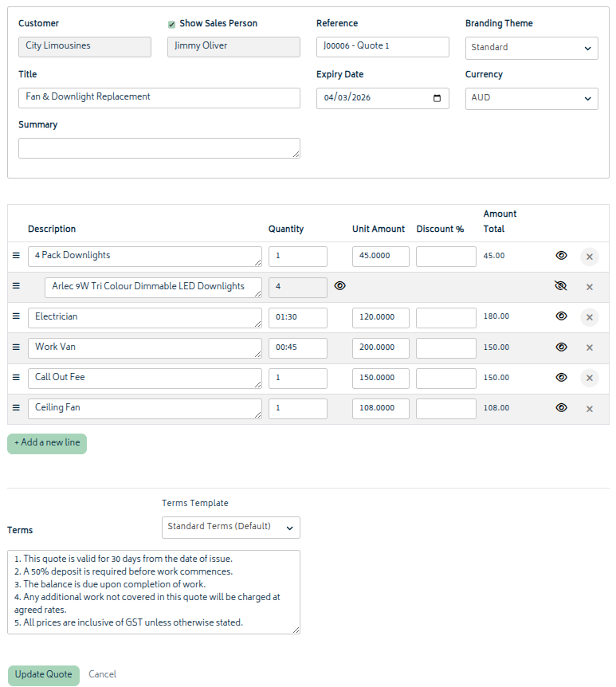
Task: Click into the Summary text area
Action: pos(159,148)
